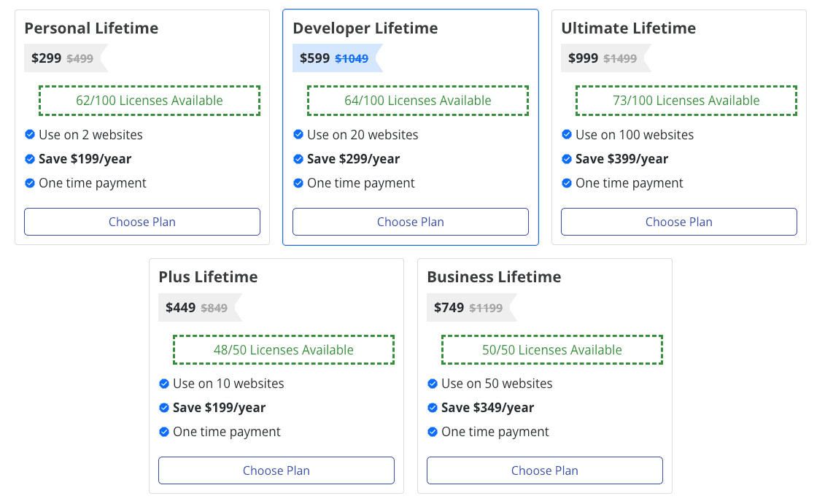Select the '62/100 Licenses Available' badge
Screen dimensions: 825x504
click(x=149, y=100)
